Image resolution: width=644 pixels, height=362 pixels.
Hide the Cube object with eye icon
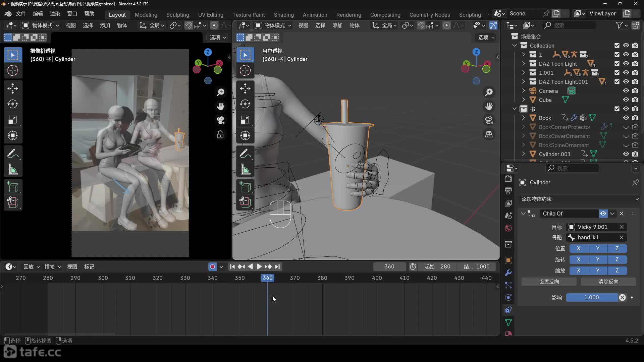626,100
